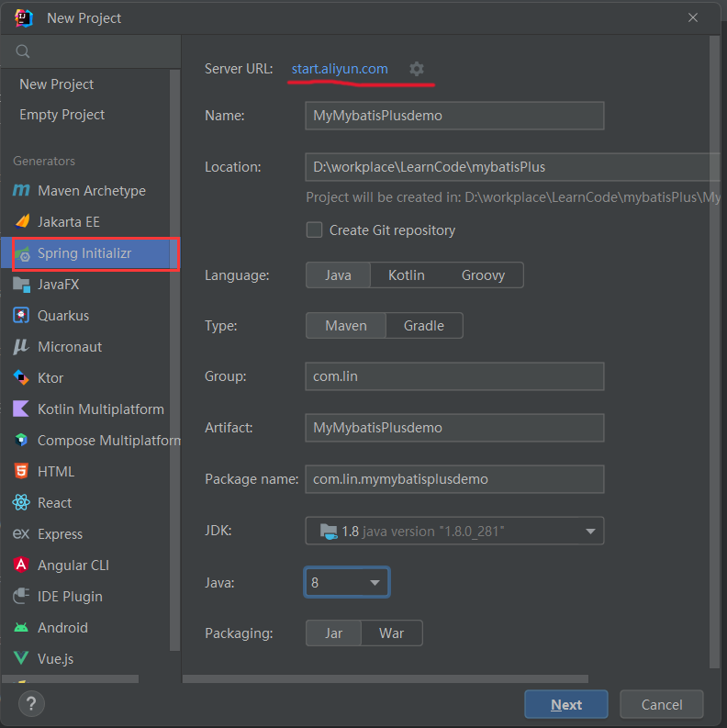Viewport: 727px width, 728px height.
Task: Choose Vue.js from generators list
Action: pos(55,658)
